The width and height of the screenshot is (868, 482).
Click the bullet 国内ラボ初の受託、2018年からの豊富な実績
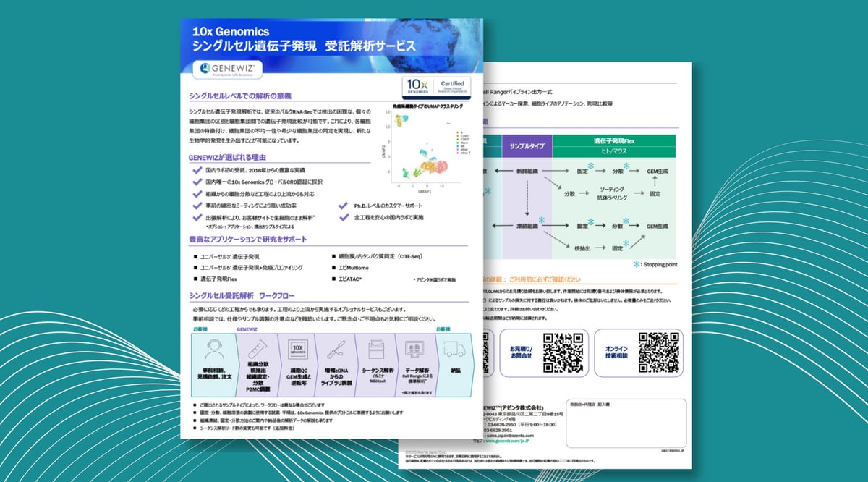[x=255, y=169]
